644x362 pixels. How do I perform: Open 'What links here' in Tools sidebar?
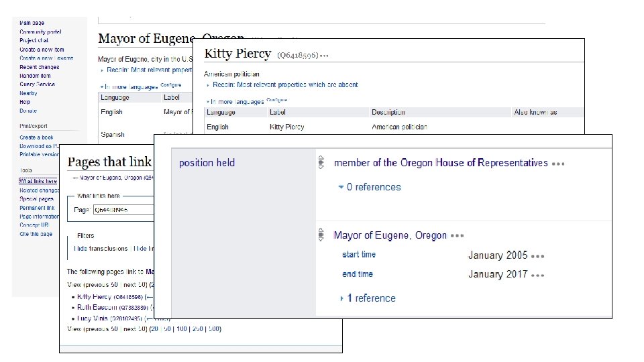point(38,181)
